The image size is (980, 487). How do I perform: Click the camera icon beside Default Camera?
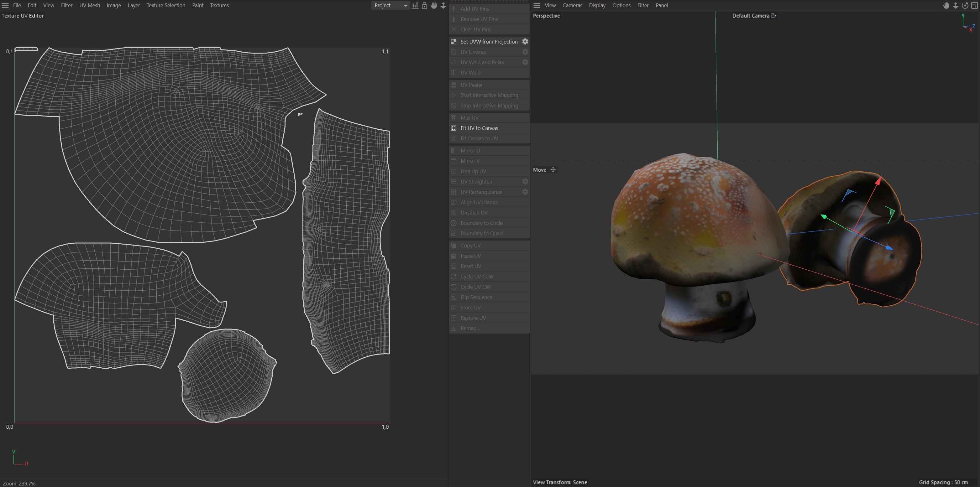pyautogui.click(x=773, y=16)
